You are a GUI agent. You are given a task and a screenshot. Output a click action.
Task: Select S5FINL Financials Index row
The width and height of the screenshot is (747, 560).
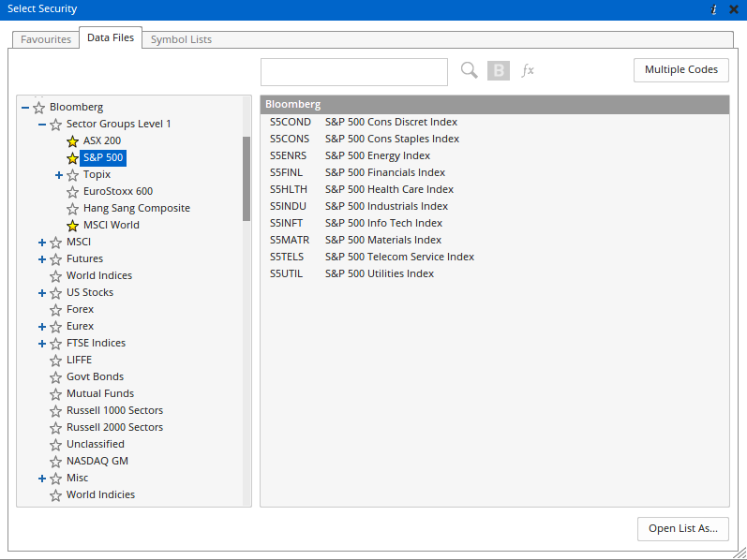click(x=495, y=172)
